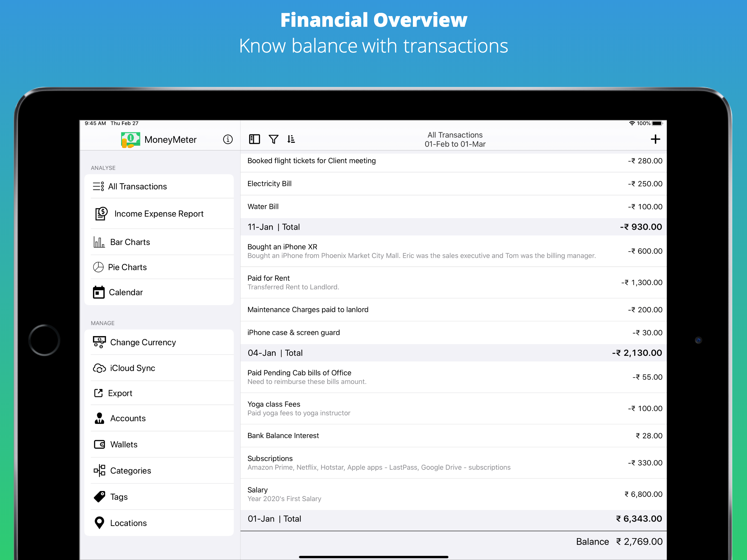Click the Tags icon
This screenshot has height=560, width=747.
point(99,497)
